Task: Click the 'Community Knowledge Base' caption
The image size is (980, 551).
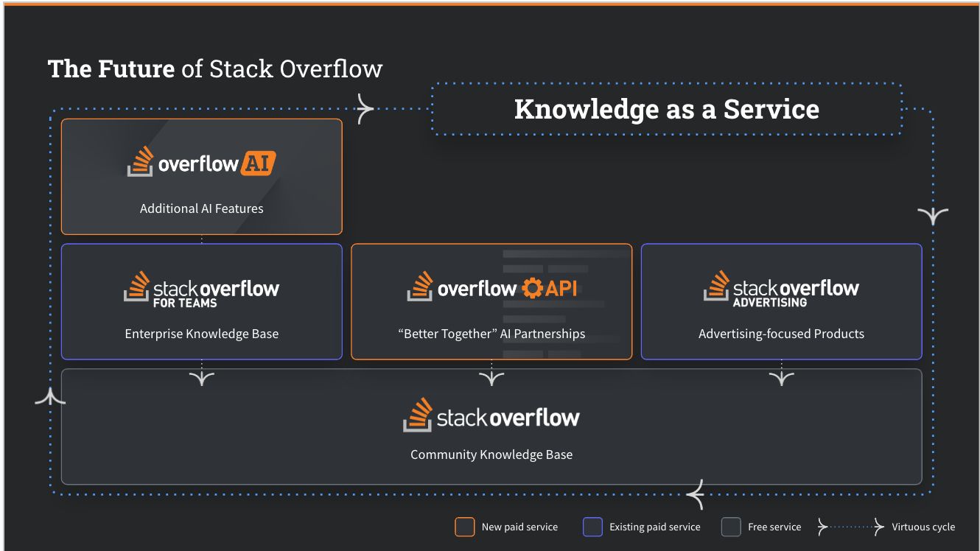Action: coord(491,455)
